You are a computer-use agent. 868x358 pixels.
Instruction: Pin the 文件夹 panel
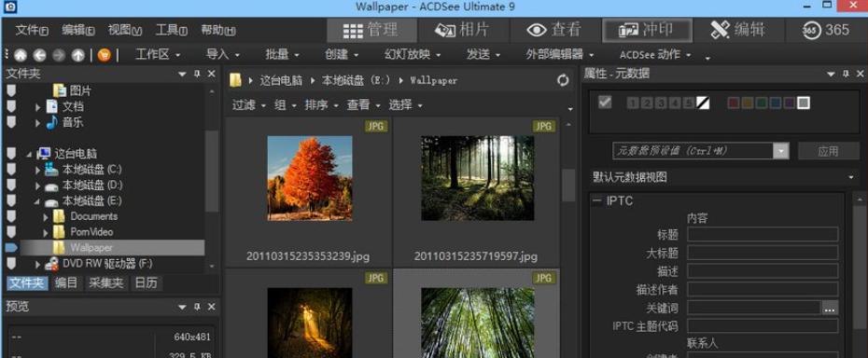click(x=197, y=74)
